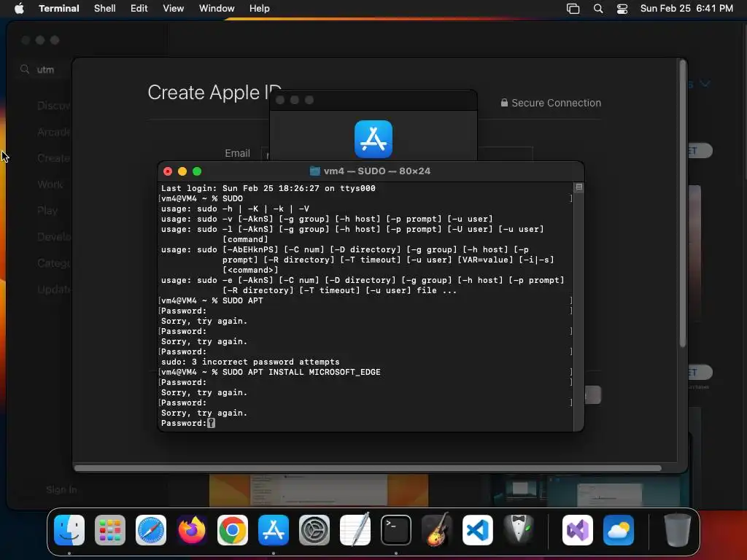Launch GarageBand from the Dock
This screenshot has width=747, height=560.
coord(437,530)
